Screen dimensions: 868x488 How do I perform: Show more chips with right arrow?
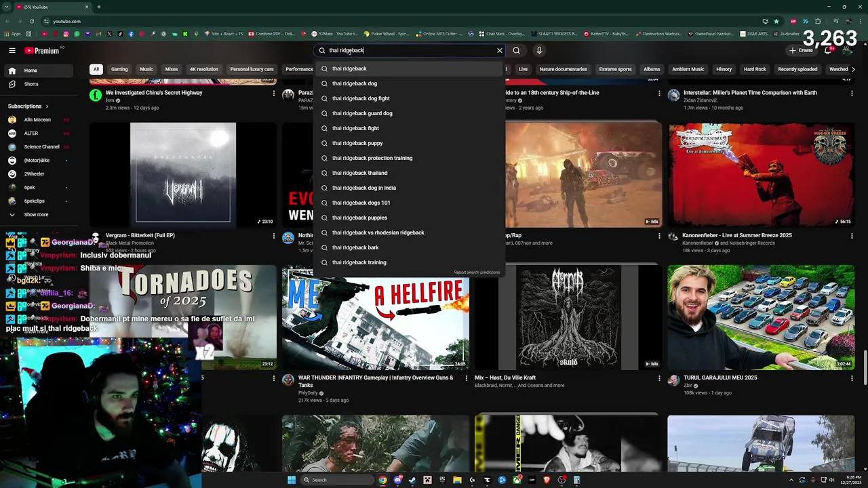click(x=853, y=69)
